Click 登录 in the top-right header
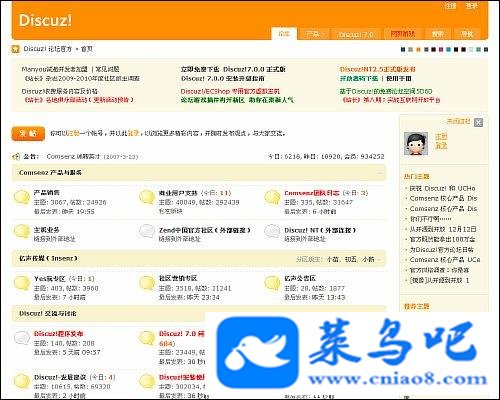The width and height of the screenshot is (500, 400). [472, 6]
